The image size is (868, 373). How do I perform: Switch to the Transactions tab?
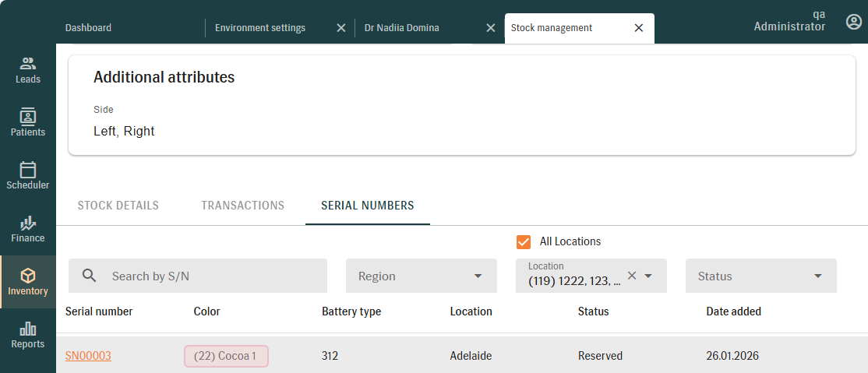tap(242, 206)
